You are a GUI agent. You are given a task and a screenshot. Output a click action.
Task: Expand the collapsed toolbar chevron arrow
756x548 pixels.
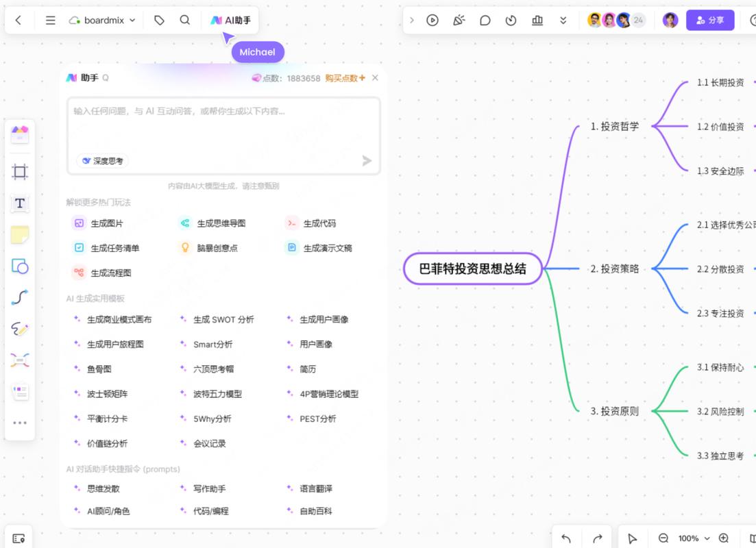tap(412, 21)
